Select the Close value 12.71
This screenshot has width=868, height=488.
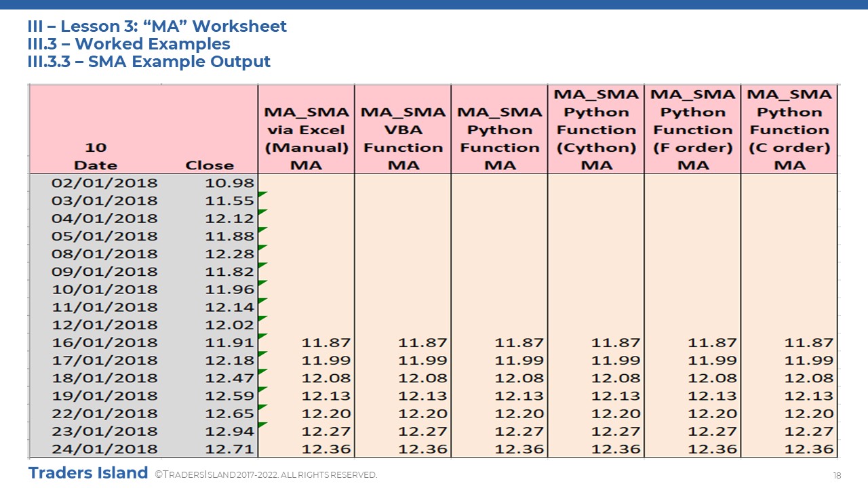pyautogui.click(x=230, y=449)
